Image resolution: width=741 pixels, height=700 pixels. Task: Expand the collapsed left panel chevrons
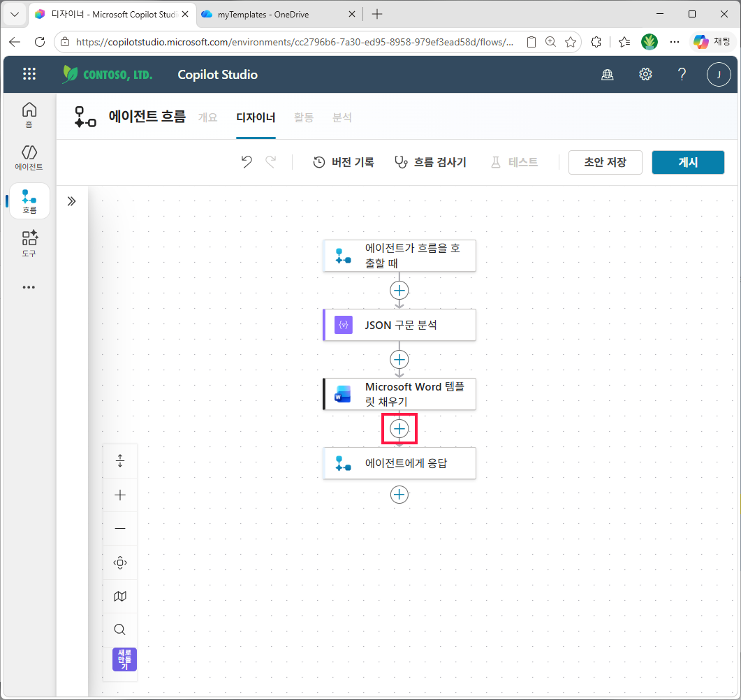pos(71,201)
